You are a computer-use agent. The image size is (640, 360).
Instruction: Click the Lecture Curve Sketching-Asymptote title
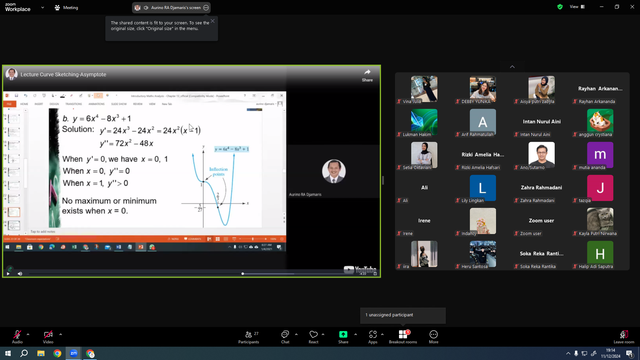(63, 74)
